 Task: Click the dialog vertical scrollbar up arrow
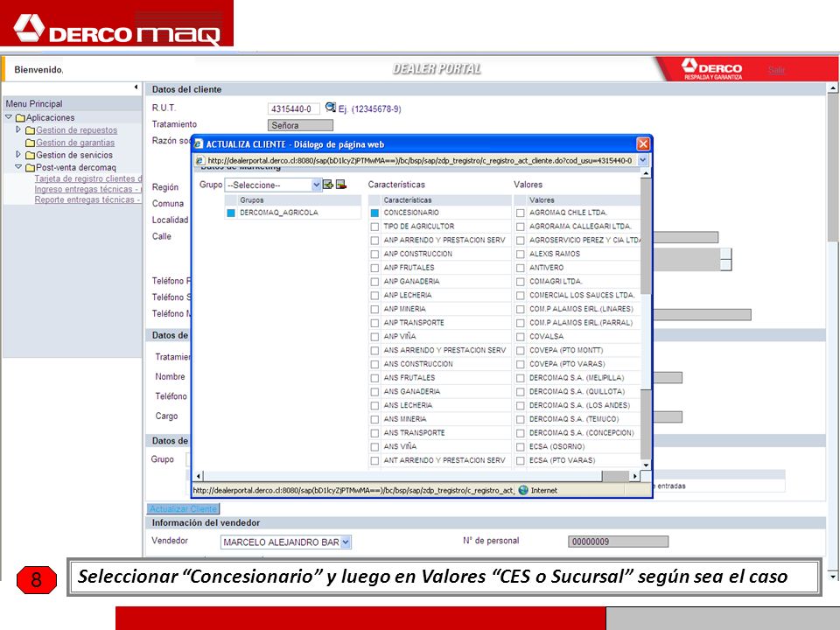pyautogui.click(x=646, y=173)
